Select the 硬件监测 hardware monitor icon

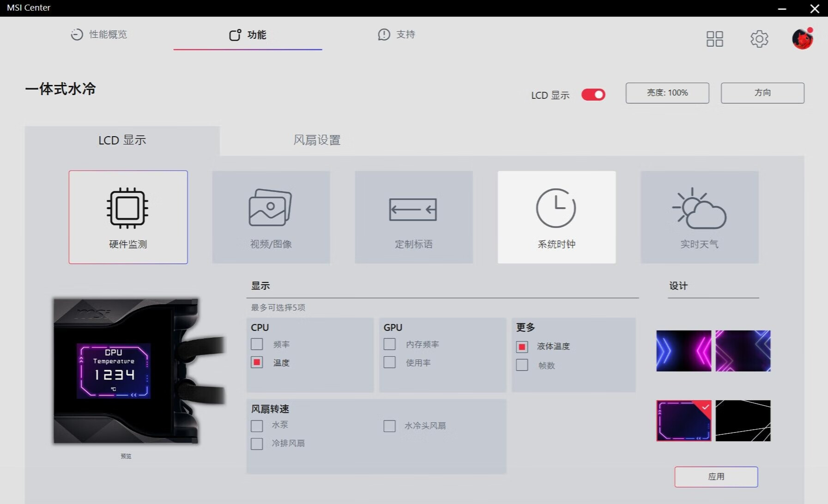(127, 209)
